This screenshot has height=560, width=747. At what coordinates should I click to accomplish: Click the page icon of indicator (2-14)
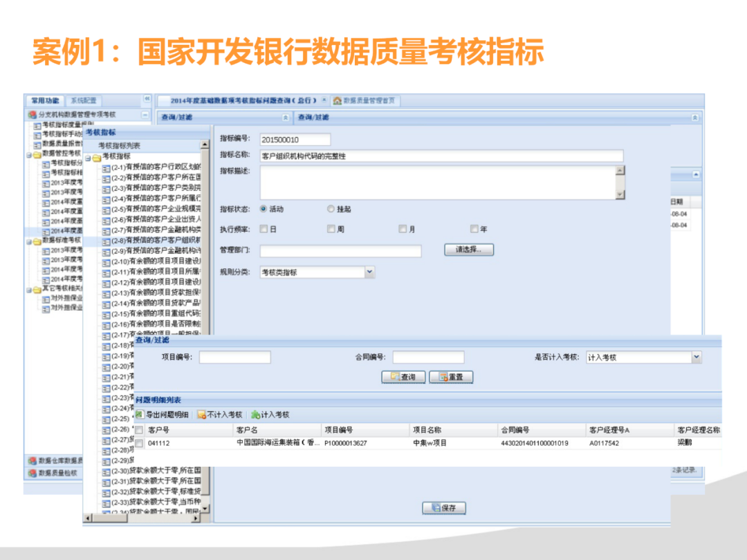point(107,304)
